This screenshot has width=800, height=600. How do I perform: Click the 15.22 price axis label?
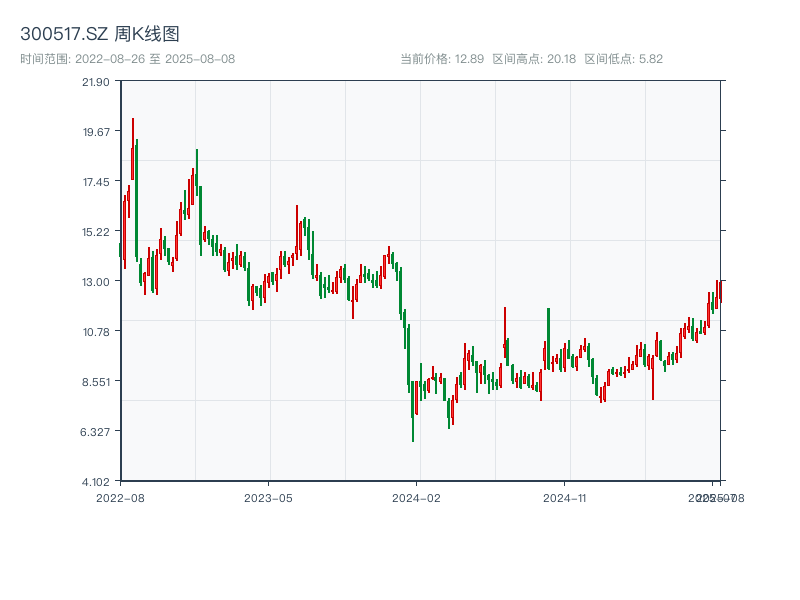point(96,231)
